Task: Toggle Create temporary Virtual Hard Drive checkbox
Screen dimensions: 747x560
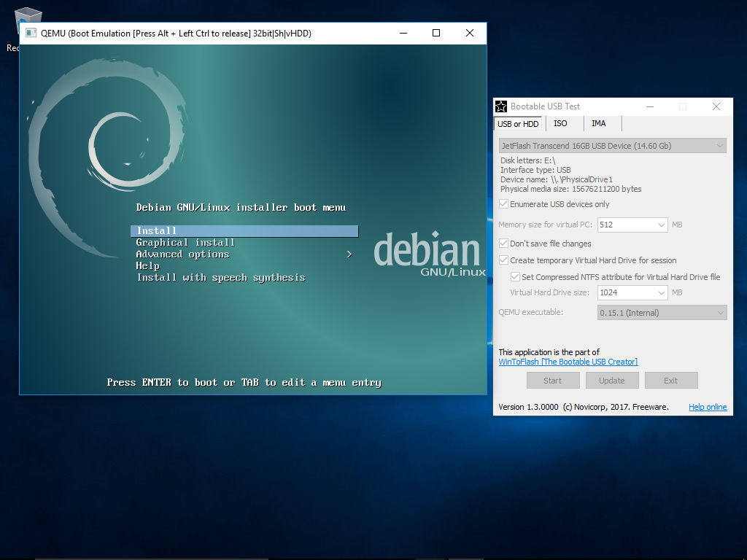Action: 503,260
